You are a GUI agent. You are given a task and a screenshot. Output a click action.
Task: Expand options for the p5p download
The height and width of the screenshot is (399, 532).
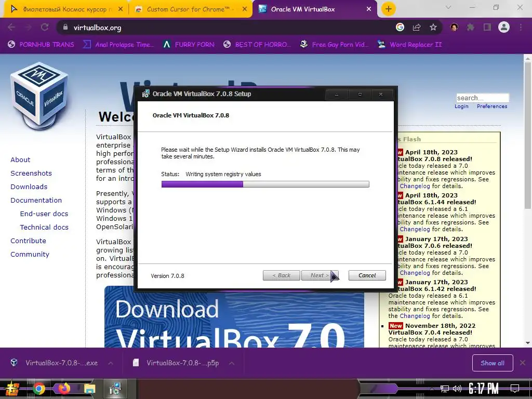pos(232,363)
